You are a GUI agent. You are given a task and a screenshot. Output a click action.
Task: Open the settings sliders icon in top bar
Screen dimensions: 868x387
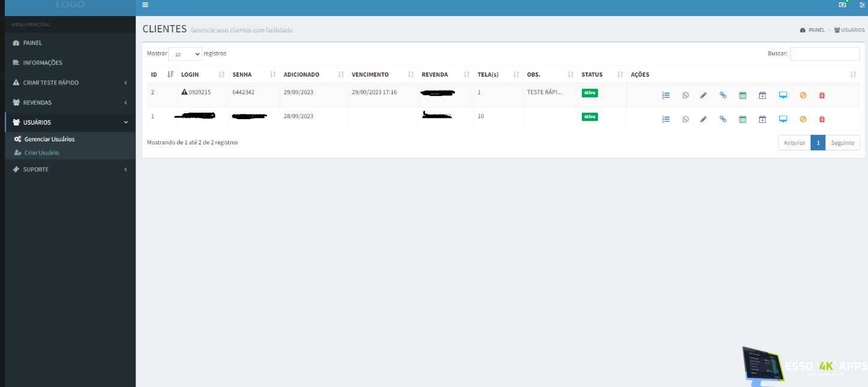pyautogui.click(x=862, y=5)
